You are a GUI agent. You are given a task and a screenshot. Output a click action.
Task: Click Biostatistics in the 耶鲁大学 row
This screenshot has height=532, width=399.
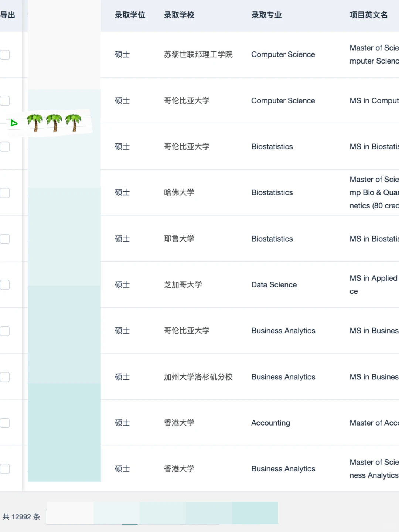coord(272,239)
